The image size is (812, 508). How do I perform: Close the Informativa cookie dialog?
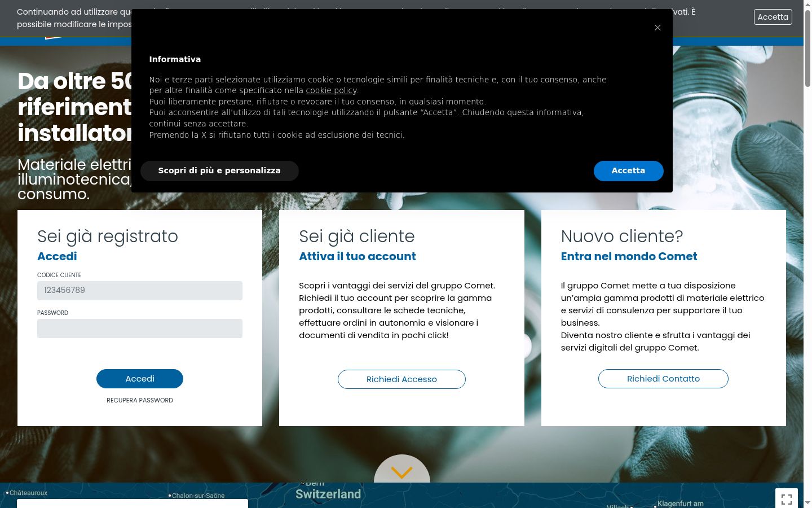coord(657,28)
